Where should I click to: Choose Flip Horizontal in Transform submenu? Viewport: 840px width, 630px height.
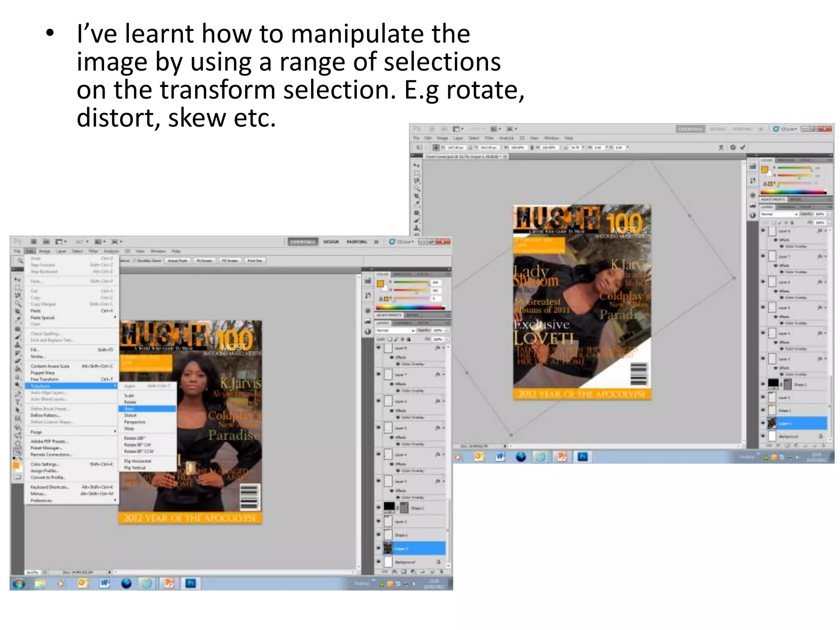[x=147, y=461]
